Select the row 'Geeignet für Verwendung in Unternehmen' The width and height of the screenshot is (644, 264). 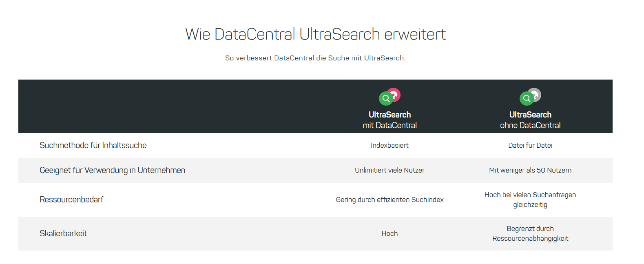315,170
